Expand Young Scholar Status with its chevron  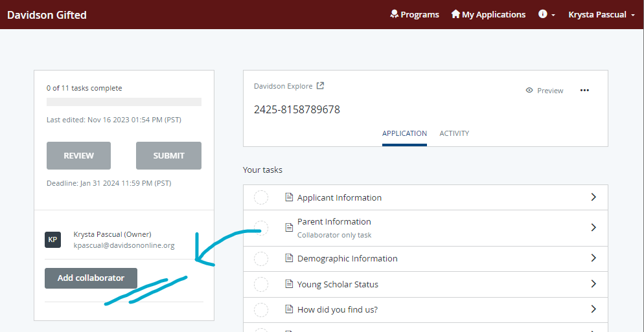pos(593,283)
